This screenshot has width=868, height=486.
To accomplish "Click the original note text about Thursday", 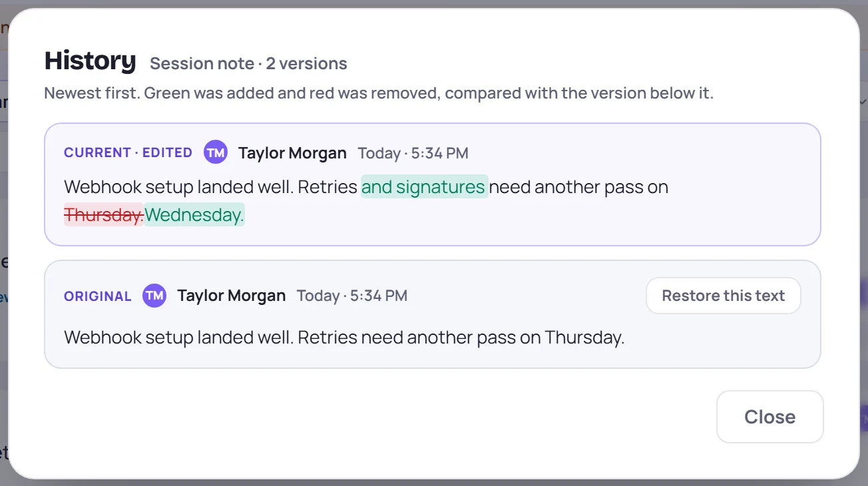I will (344, 338).
